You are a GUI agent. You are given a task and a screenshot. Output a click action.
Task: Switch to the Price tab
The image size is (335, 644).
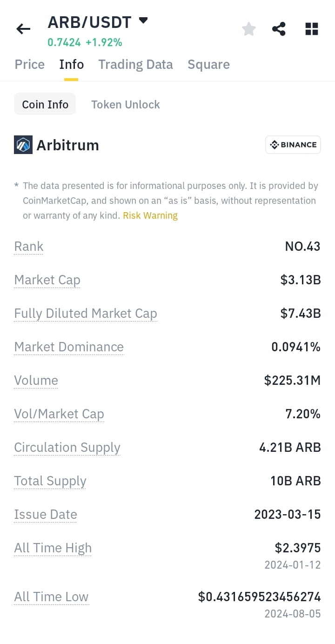[30, 64]
